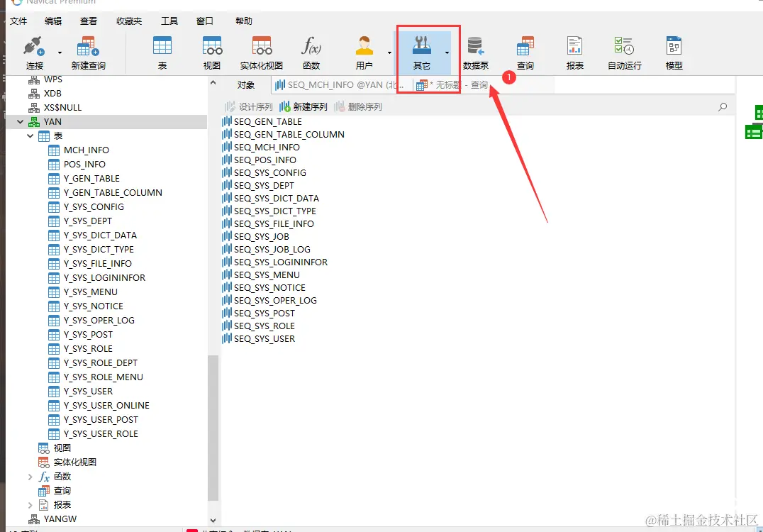
Task: Click the 实体化视图 node icon in tree
Action: [x=43, y=462]
